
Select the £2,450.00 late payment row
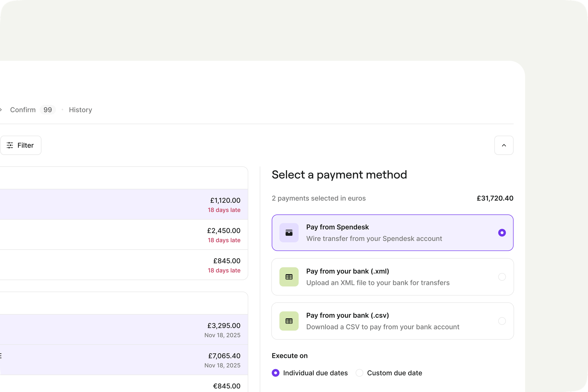pos(125,235)
